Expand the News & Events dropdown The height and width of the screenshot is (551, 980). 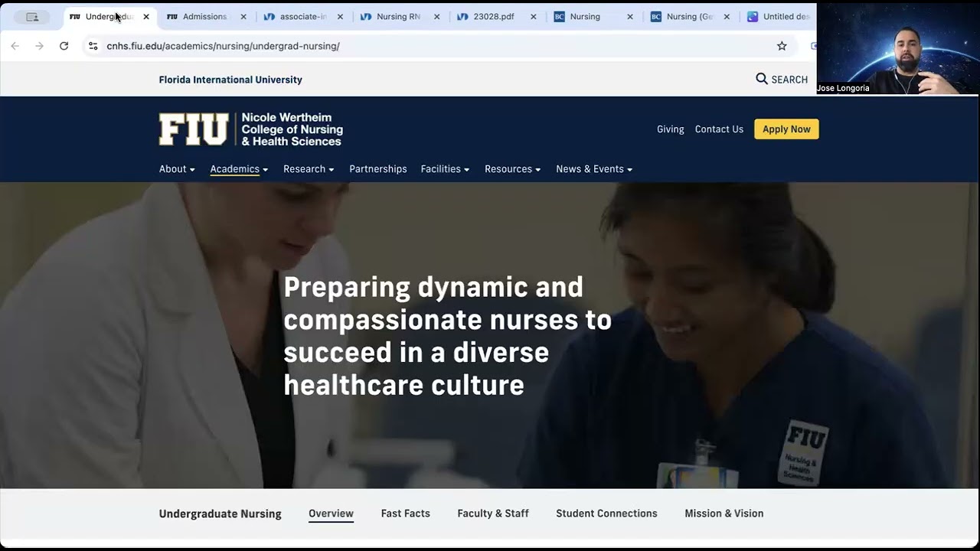click(x=594, y=169)
